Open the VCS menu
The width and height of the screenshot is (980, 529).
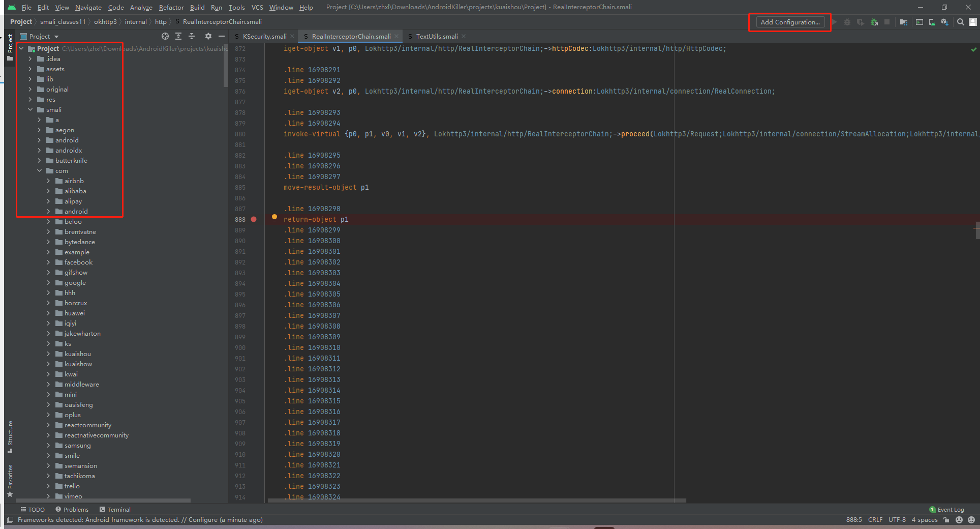tap(257, 7)
